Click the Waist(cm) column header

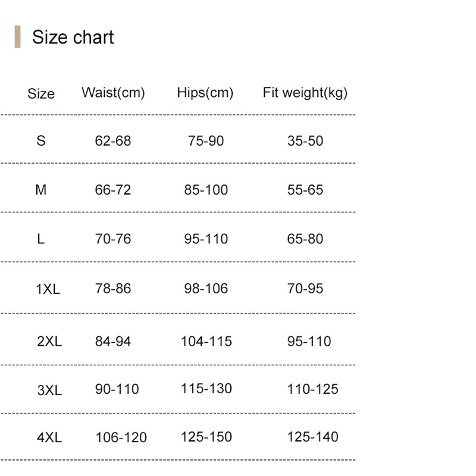tap(113, 93)
